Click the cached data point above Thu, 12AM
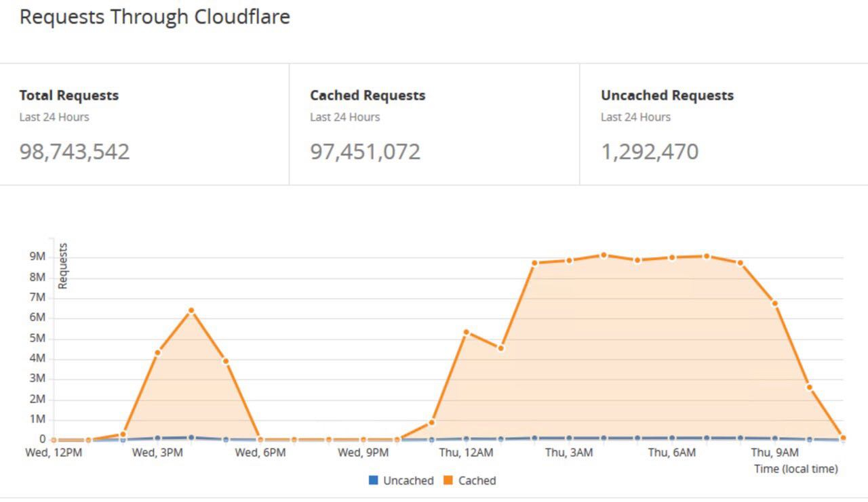 tap(466, 332)
